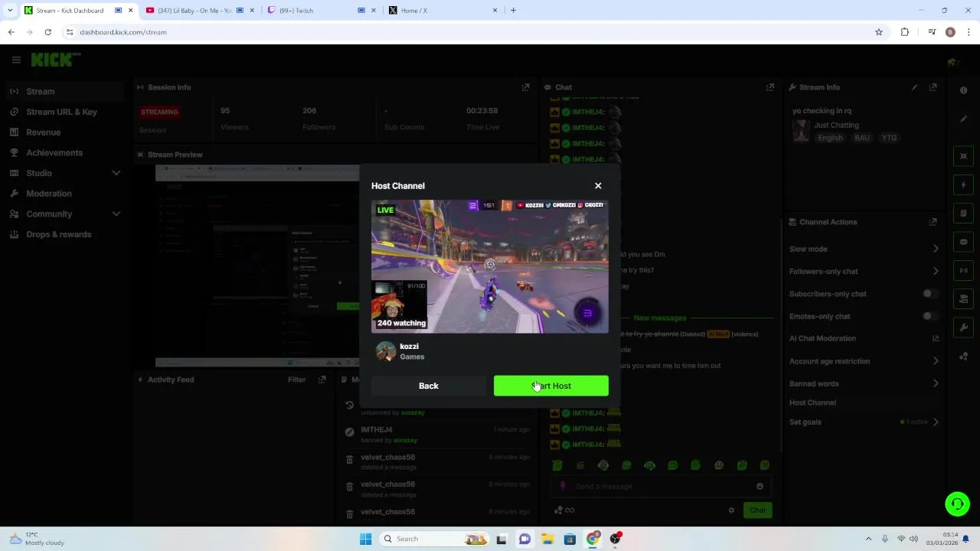
Task: Send message with Chat button
Action: pos(757,510)
